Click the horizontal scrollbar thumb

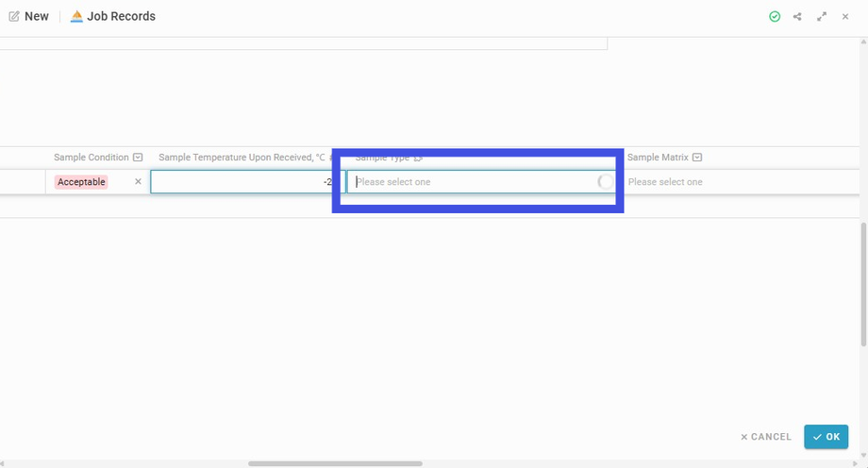pos(335,463)
